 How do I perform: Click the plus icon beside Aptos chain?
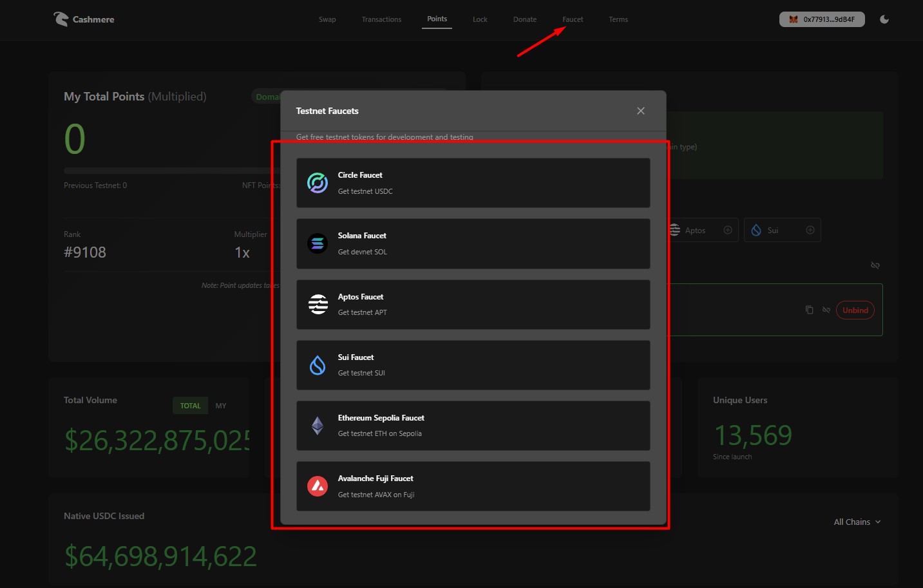728,230
